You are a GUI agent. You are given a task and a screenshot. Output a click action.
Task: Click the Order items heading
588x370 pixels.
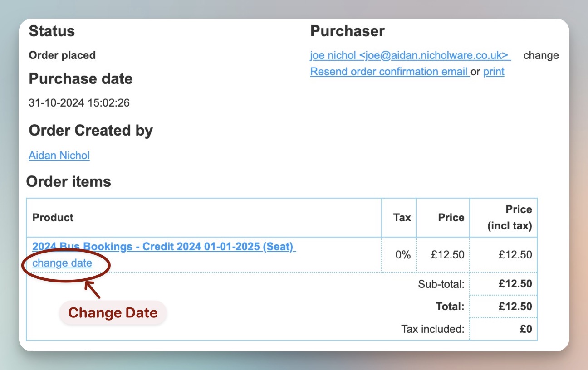coord(69,181)
